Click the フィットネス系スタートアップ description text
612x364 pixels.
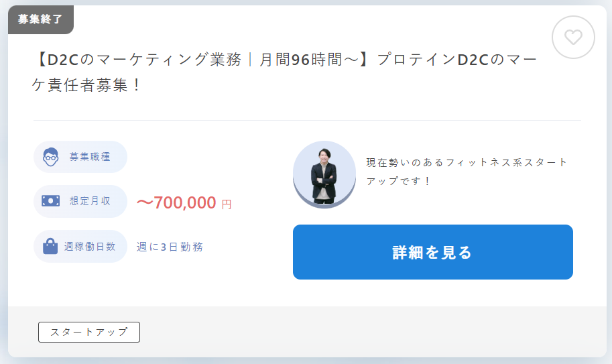[467, 172]
